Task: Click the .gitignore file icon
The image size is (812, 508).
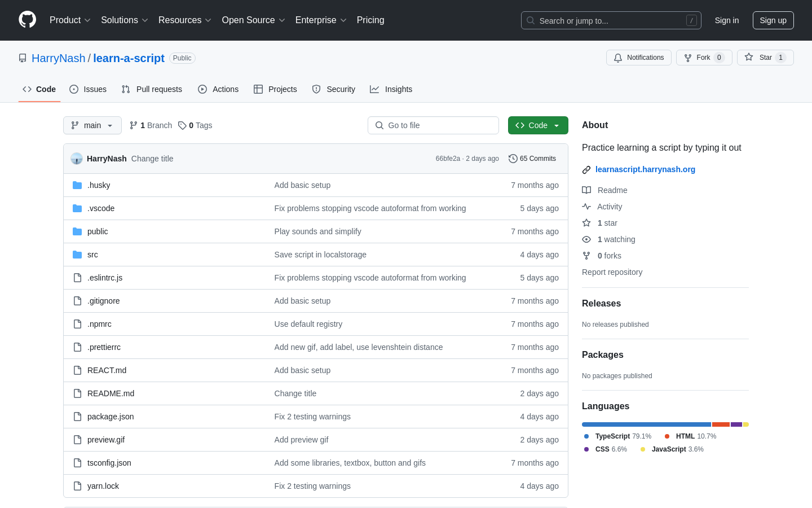Action: point(77,301)
